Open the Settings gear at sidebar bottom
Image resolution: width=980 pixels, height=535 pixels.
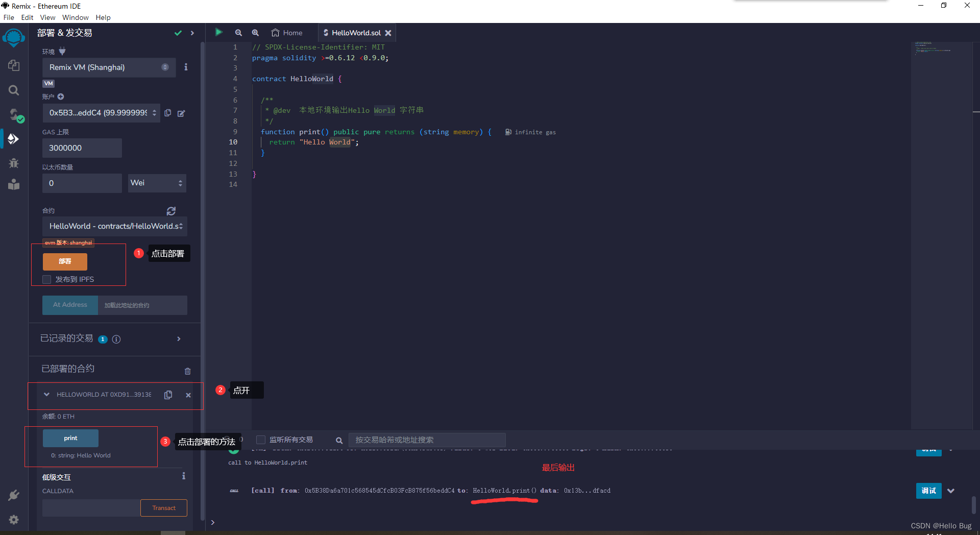coord(14,519)
